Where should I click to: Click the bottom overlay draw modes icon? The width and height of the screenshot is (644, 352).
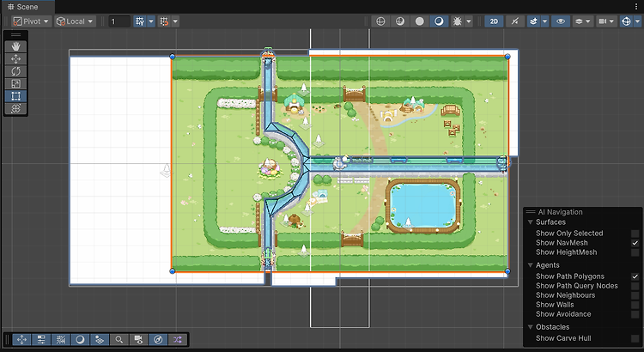[x=80, y=340]
